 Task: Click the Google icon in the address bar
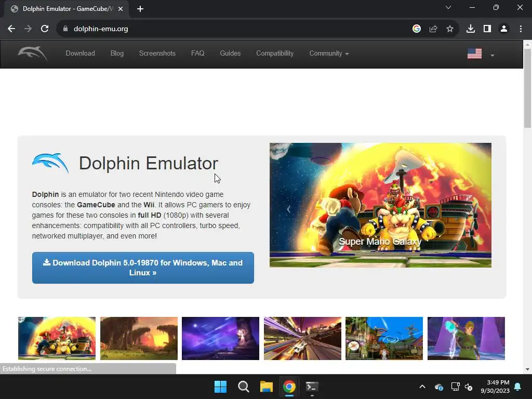click(417, 29)
